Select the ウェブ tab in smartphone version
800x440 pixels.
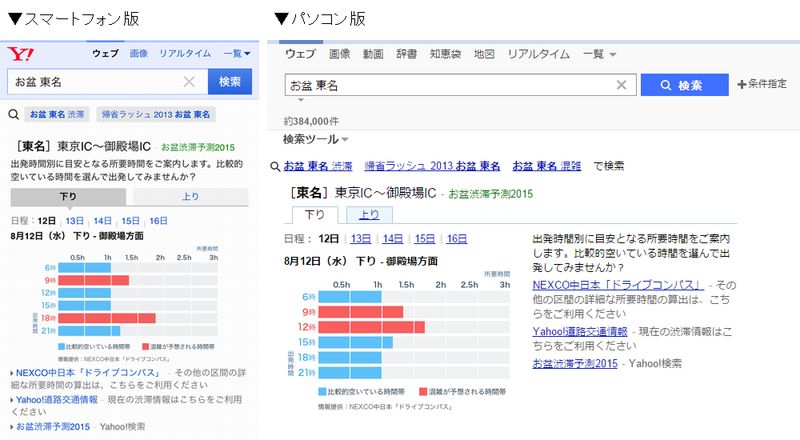click(105, 53)
